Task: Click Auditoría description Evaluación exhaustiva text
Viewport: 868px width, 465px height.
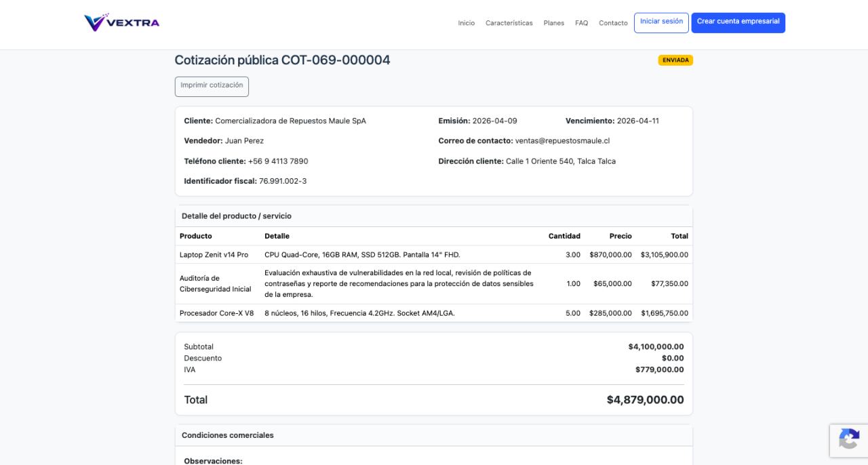Action: tap(399, 283)
